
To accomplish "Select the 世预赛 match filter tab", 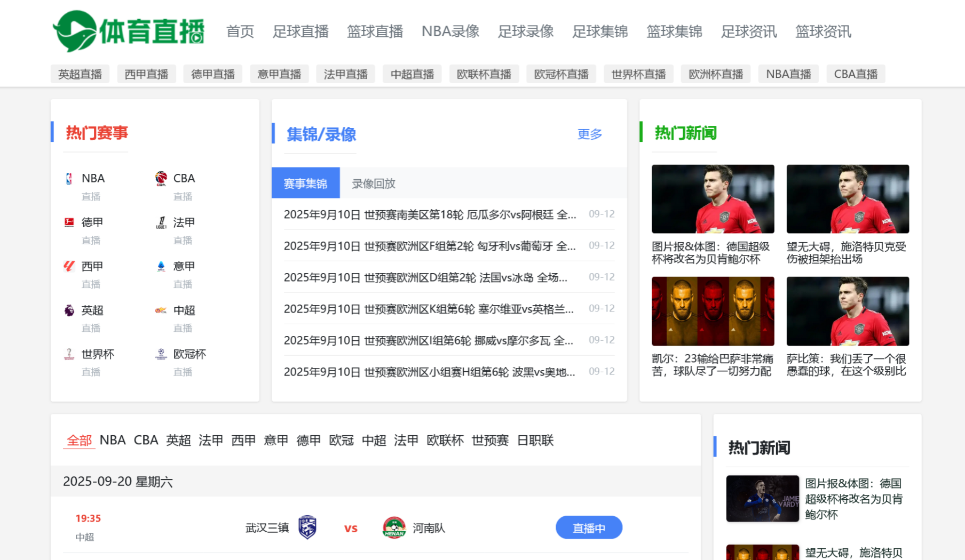I will click(x=490, y=440).
